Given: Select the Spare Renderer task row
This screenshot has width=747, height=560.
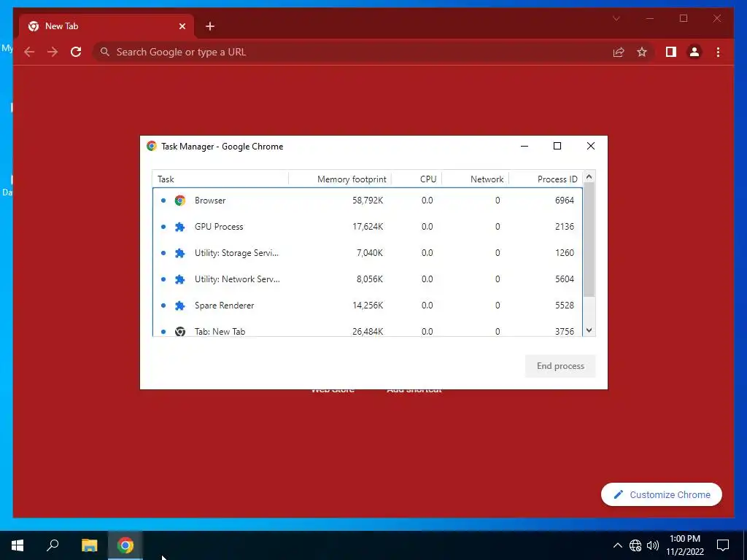Looking at the screenshot, I should pos(368,306).
